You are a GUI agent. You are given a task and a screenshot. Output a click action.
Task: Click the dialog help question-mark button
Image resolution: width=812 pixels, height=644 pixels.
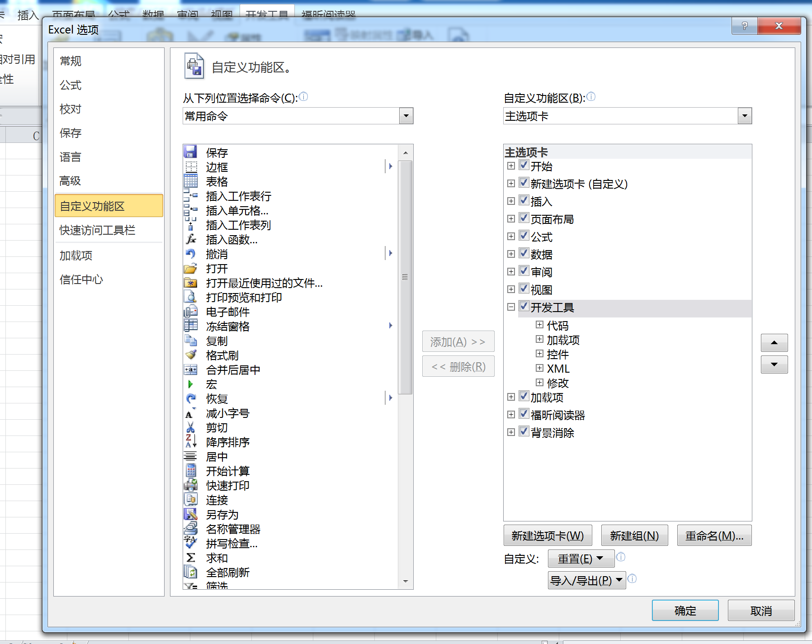(x=745, y=26)
